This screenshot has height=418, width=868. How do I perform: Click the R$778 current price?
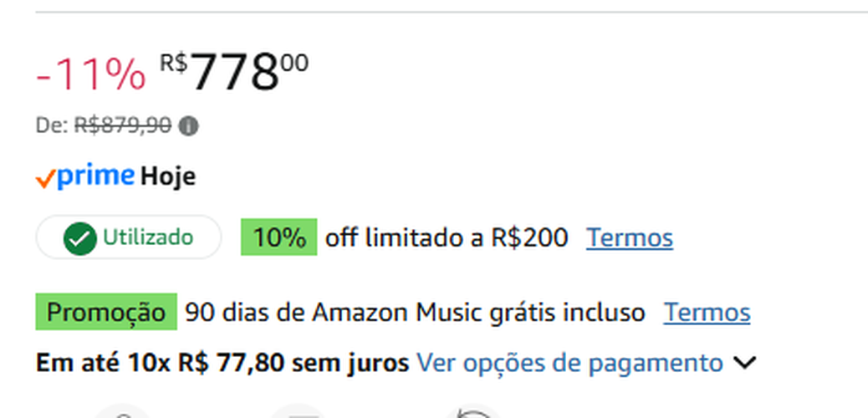(234, 72)
